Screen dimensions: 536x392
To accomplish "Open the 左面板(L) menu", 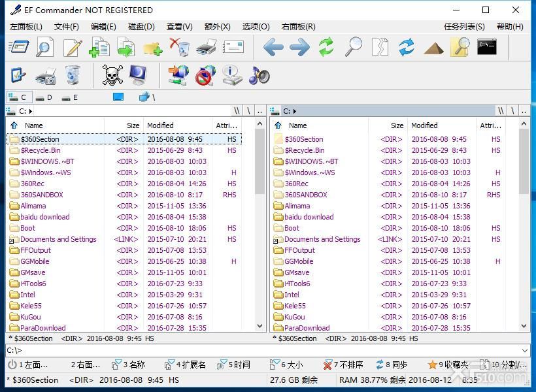I will 26,27.
